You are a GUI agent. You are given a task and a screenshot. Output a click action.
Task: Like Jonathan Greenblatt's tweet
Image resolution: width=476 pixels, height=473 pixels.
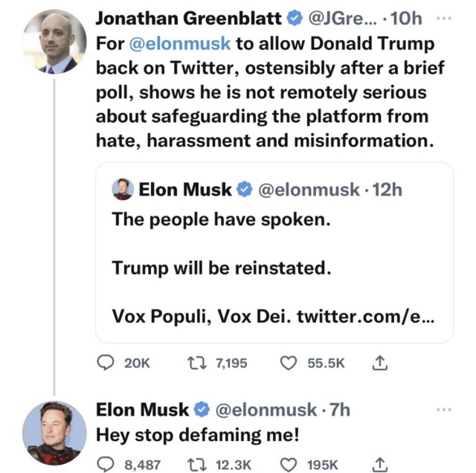tap(288, 363)
